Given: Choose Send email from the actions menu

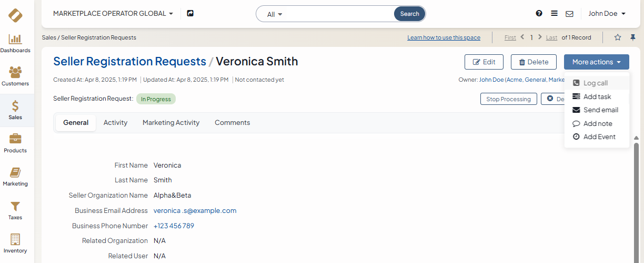Looking at the screenshot, I should point(597,110).
